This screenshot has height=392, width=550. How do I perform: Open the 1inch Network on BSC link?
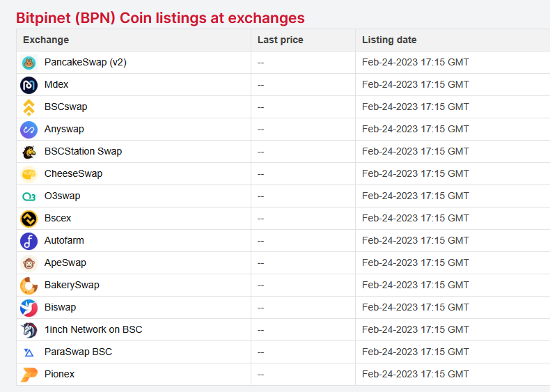[x=93, y=330]
